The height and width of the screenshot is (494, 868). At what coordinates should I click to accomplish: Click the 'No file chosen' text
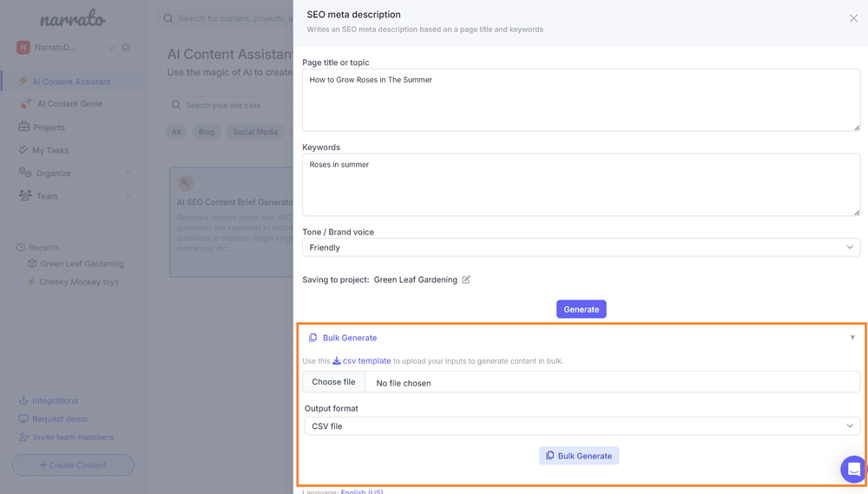(404, 383)
